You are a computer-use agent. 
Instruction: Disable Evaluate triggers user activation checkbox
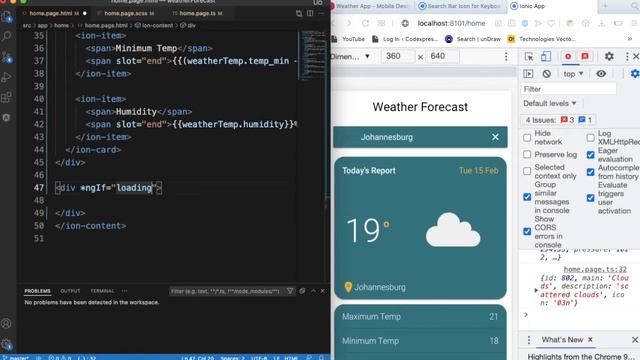590,198
